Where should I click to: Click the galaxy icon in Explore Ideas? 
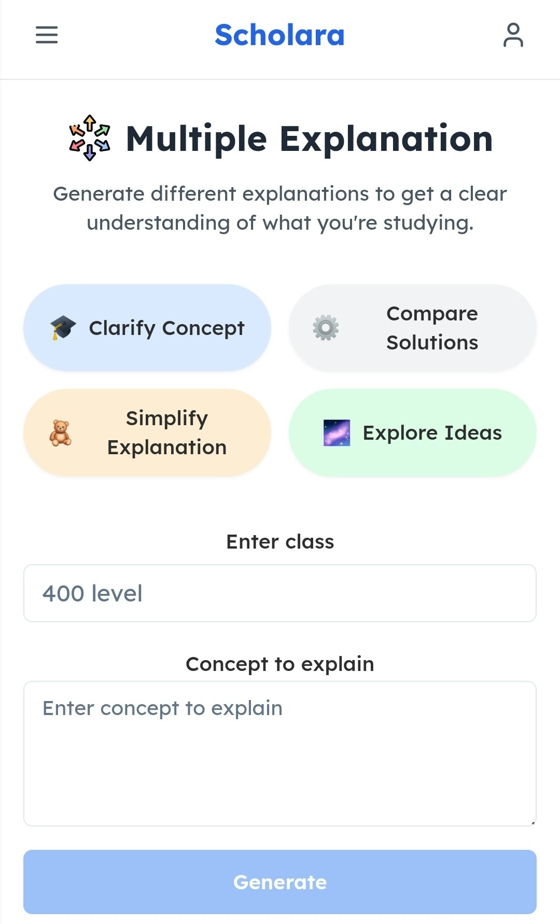pyautogui.click(x=337, y=433)
